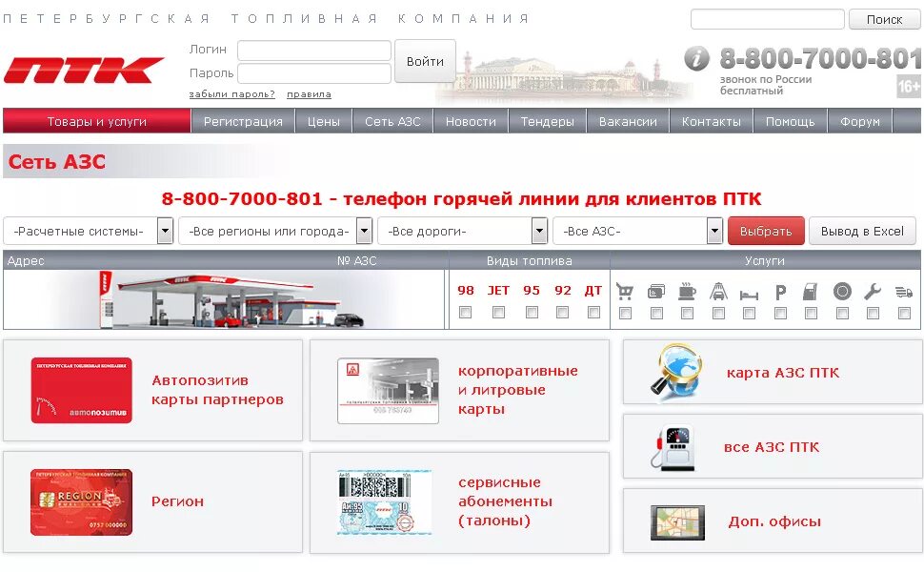Open the Доп. офисы link

(774, 521)
